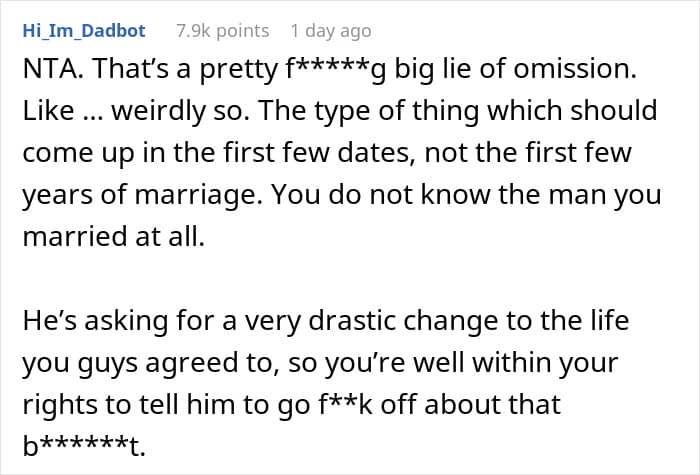Click the phrase 'very drastic change'

[x=372, y=321]
